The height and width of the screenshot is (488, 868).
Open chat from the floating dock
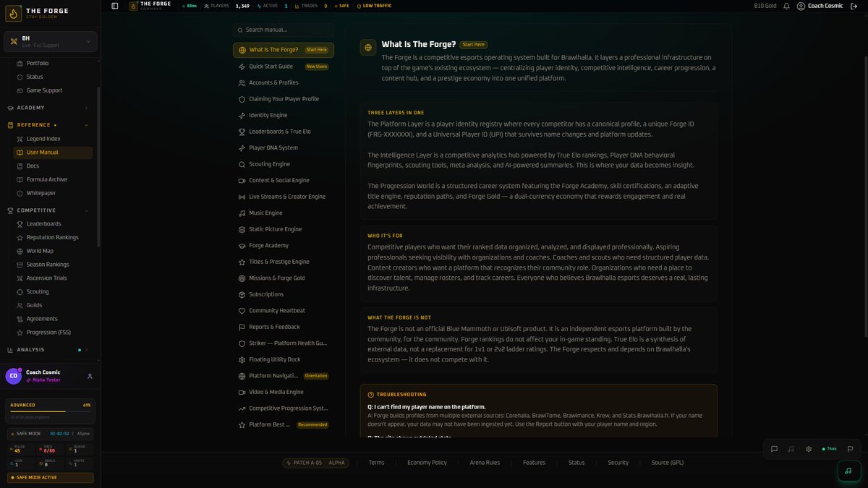pos(774,449)
